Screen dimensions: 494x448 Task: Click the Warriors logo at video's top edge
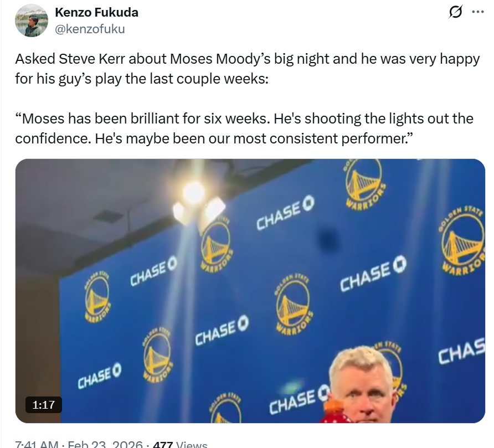(x=363, y=182)
